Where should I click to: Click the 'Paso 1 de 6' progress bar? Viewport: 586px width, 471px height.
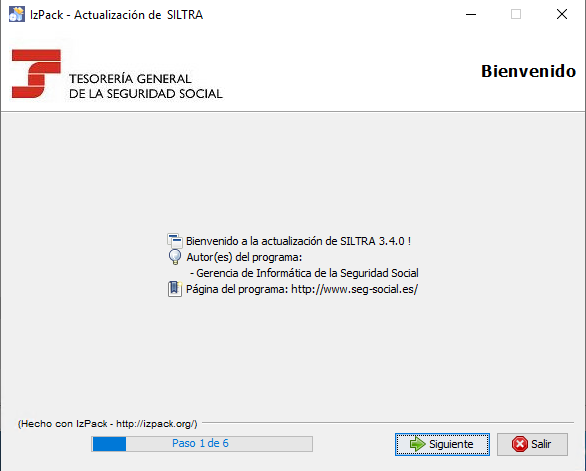[x=202, y=444]
